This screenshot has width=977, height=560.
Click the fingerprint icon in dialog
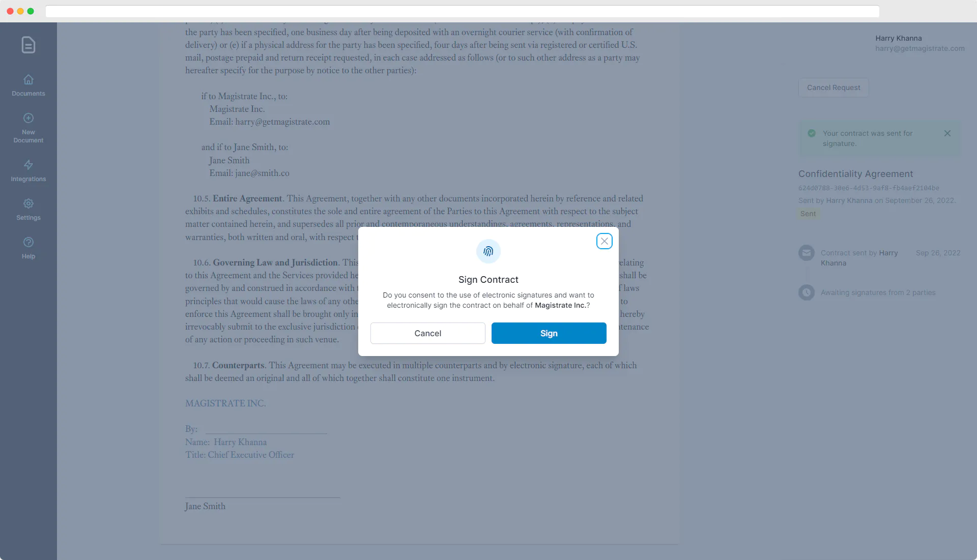(488, 251)
